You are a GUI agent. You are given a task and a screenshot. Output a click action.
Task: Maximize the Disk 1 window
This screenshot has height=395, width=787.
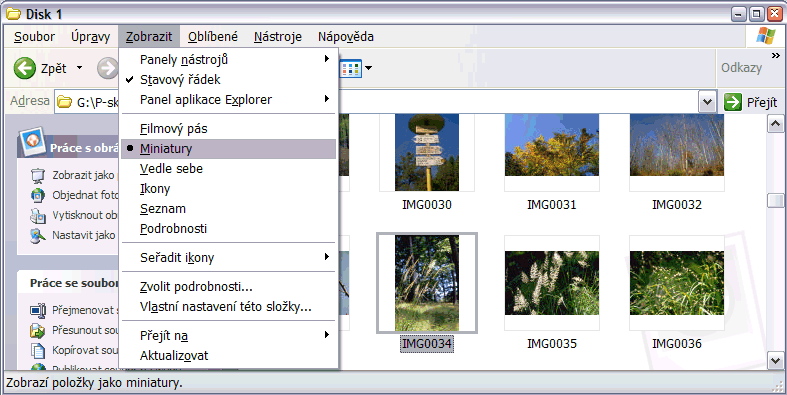click(x=757, y=14)
